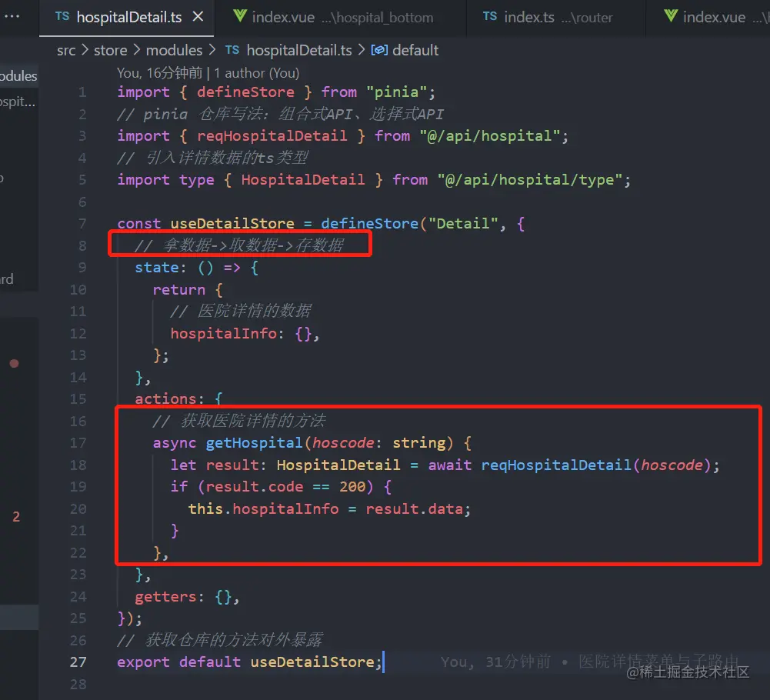Click the "pinia" string on line 1
The width and height of the screenshot is (770, 700).
397,92
